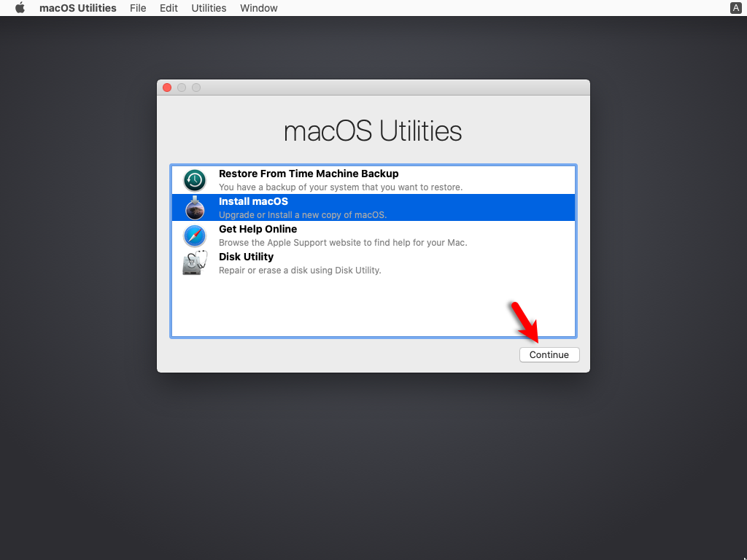Image resolution: width=747 pixels, height=560 pixels.
Task: Click the Install macOS installer icon
Action: tap(195, 208)
